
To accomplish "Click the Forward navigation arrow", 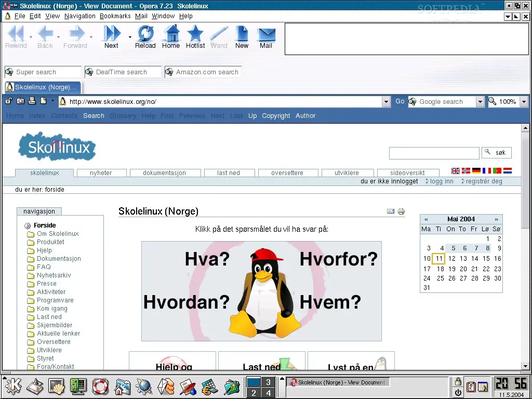I will click(75, 37).
